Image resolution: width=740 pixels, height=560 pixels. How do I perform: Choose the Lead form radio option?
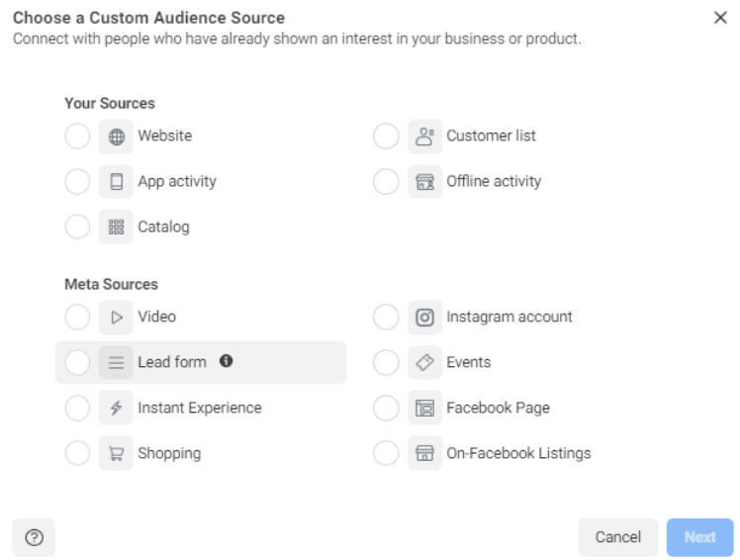click(x=77, y=363)
